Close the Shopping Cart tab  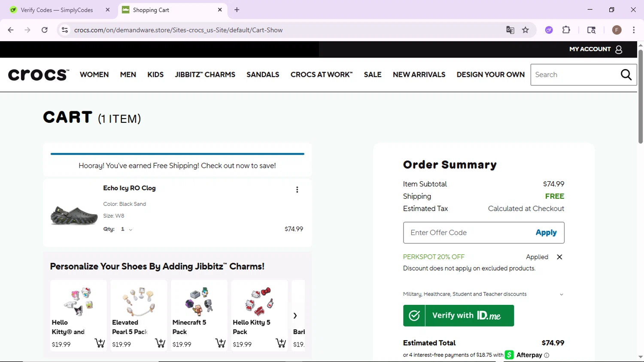coord(220,10)
